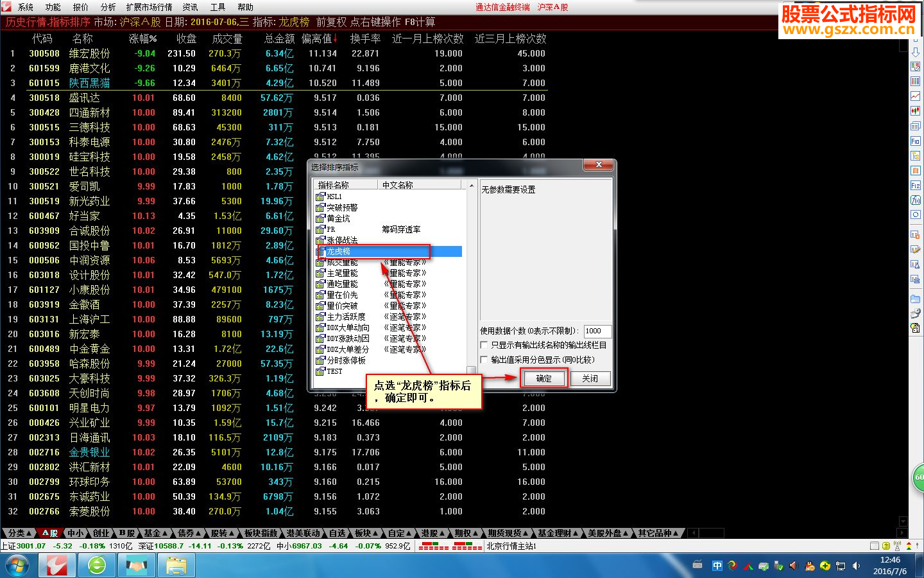Click the indicator list scroll-up arrow
Viewport: 924px width, 578px height.
472,186
